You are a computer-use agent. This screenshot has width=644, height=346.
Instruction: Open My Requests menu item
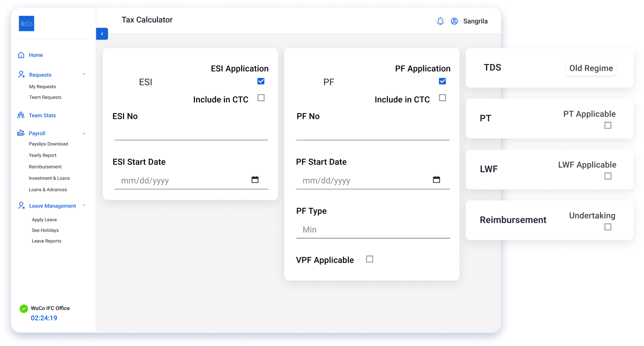tap(43, 87)
